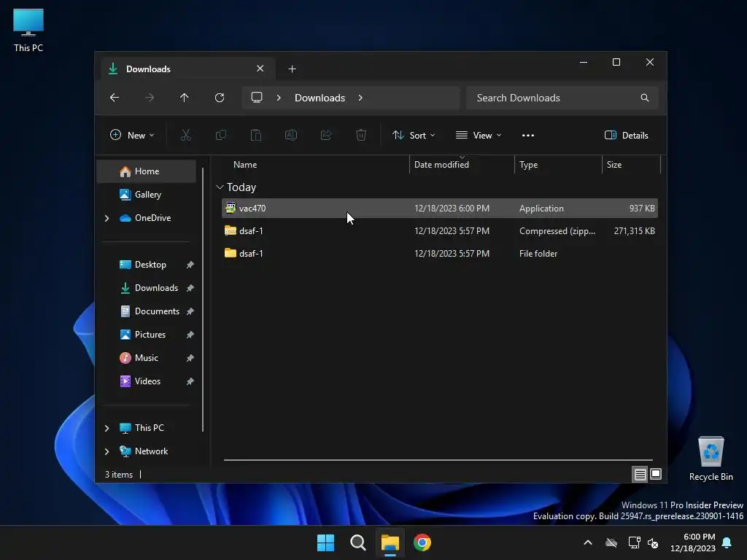Open Music in navigation pane
Image resolution: width=747 pixels, height=560 pixels.
146,358
